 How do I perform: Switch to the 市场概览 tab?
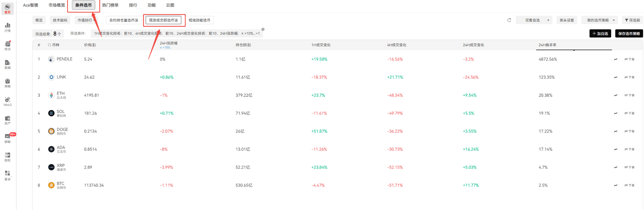click(57, 5)
